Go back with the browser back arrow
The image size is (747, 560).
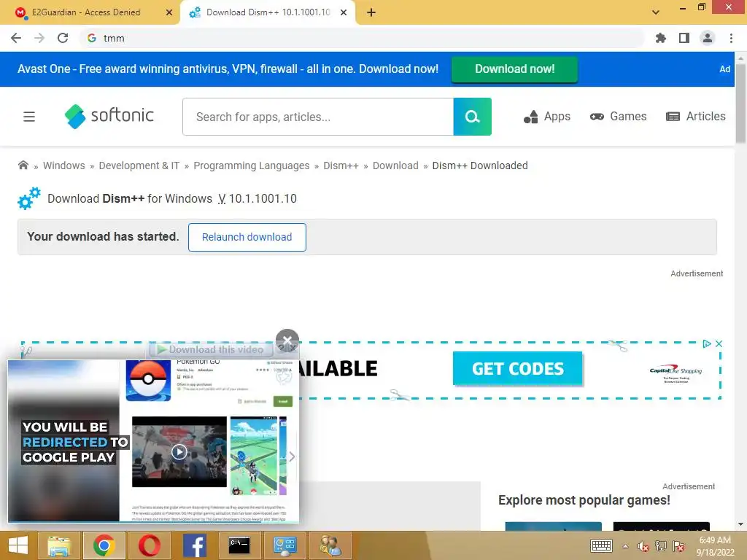16,38
